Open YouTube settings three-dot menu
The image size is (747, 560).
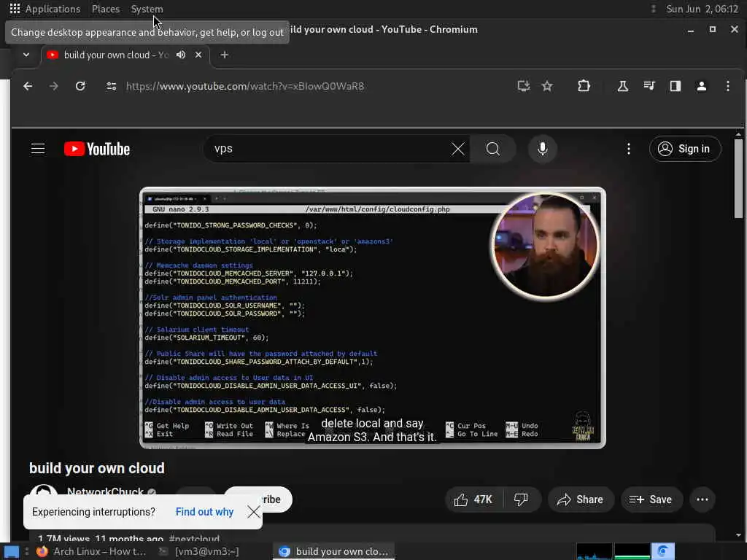click(x=629, y=149)
